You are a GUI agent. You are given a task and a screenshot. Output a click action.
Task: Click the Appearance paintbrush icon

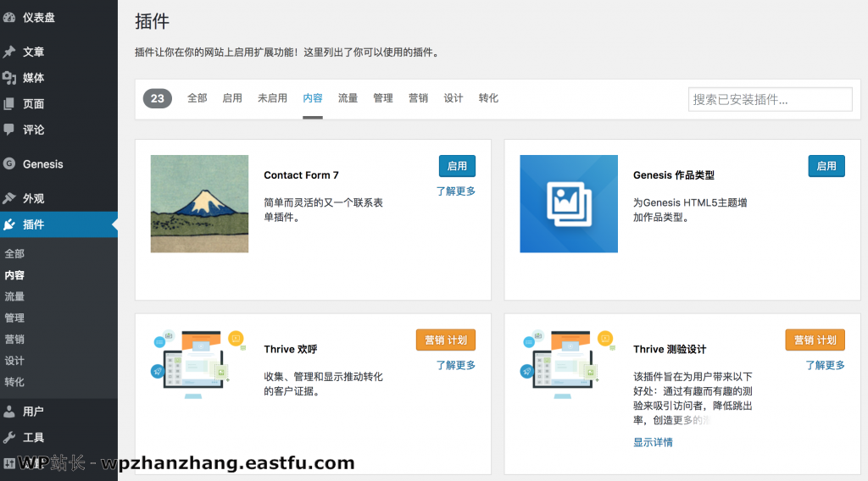pyautogui.click(x=9, y=198)
